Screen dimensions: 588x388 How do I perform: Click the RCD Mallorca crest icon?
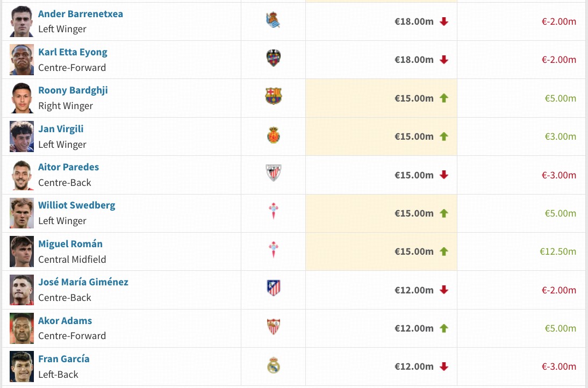click(x=273, y=135)
